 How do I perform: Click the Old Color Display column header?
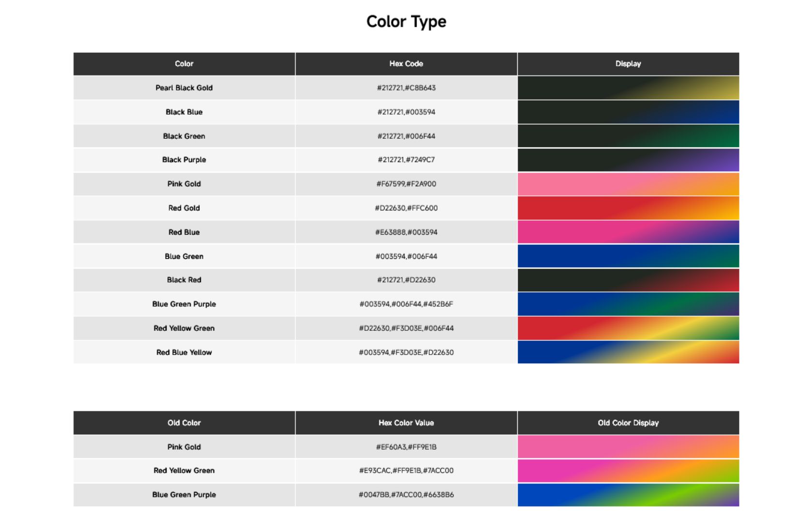(x=628, y=423)
